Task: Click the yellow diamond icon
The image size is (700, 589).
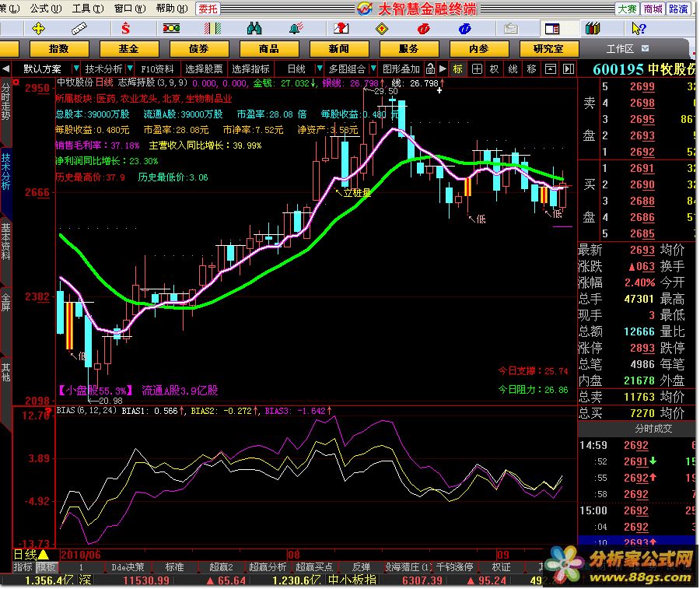Action: coord(382,29)
